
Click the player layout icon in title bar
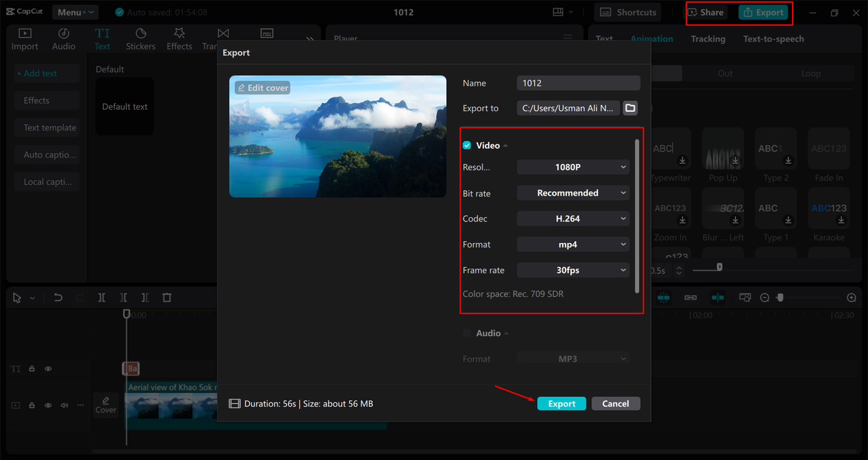(x=558, y=12)
